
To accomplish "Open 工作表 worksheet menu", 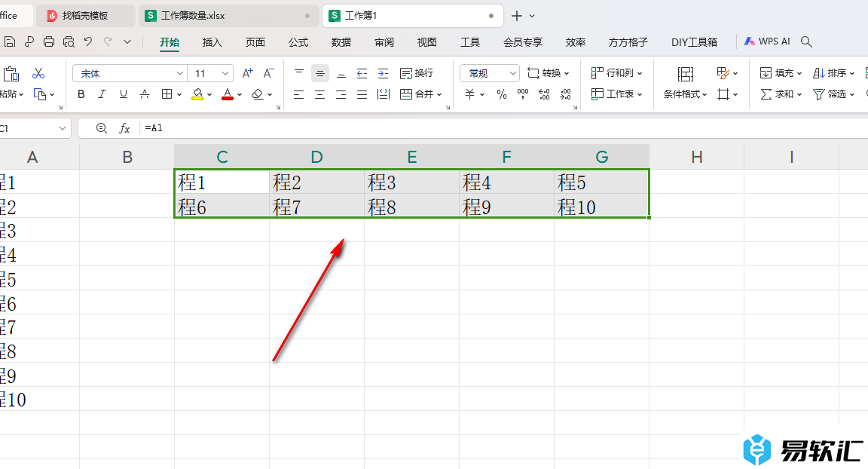I will coord(616,94).
